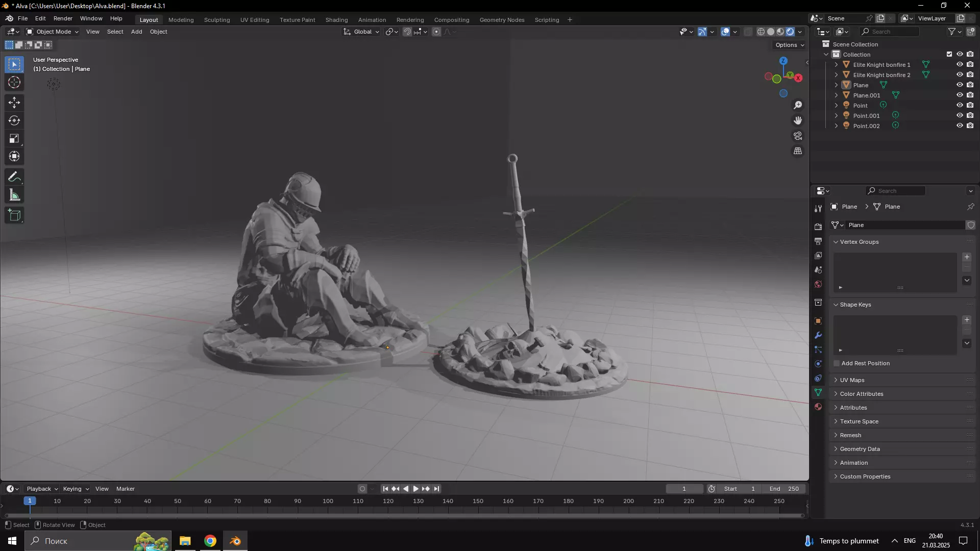
Task: Enable the Add Rest Position checkbox
Action: (x=837, y=363)
